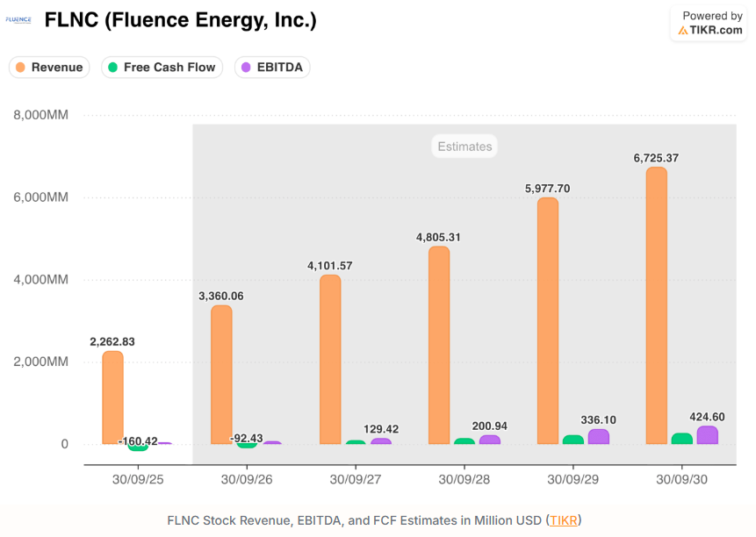This screenshot has width=756, height=537.
Task: Click the 30/09/25 negative free cash flow bar
Action: [138, 447]
